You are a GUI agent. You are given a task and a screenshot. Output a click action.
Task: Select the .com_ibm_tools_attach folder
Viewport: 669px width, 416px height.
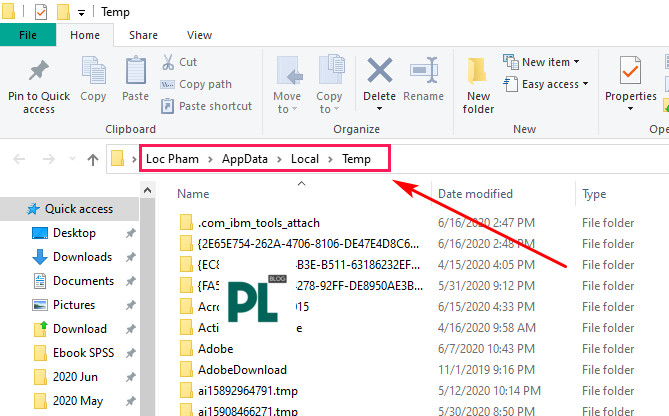point(259,223)
